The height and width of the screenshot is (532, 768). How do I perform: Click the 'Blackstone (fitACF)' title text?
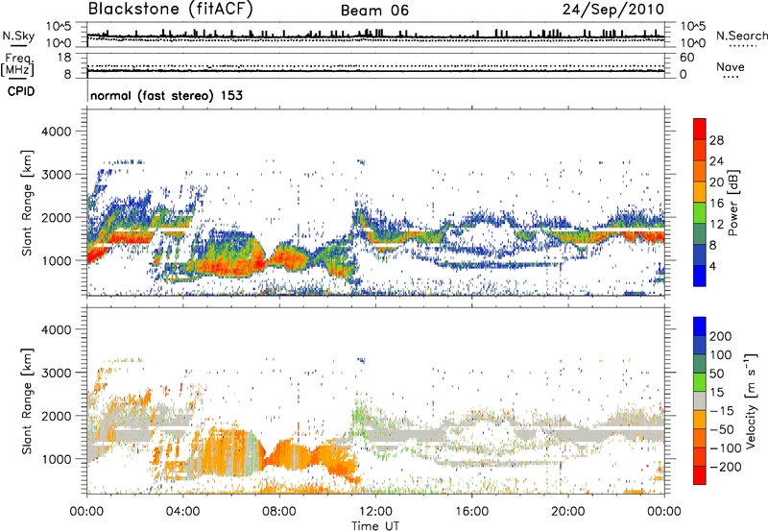pyautogui.click(x=171, y=10)
